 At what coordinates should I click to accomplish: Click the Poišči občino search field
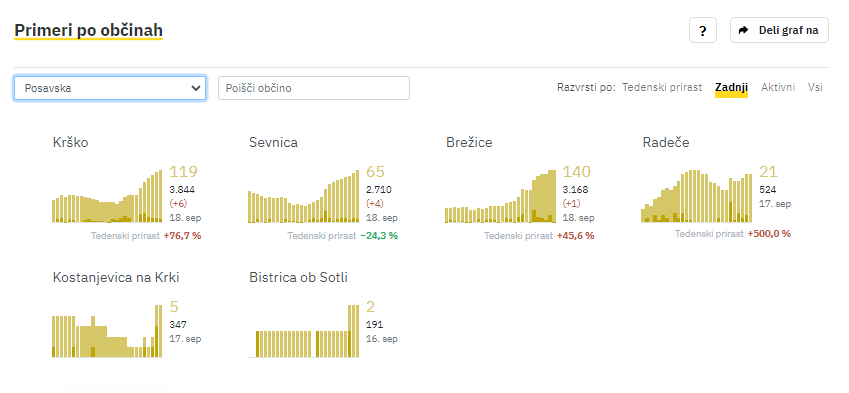point(314,88)
